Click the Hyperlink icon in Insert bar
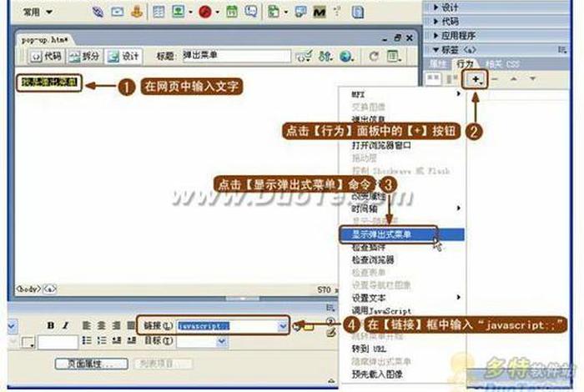 (x=98, y=12)
